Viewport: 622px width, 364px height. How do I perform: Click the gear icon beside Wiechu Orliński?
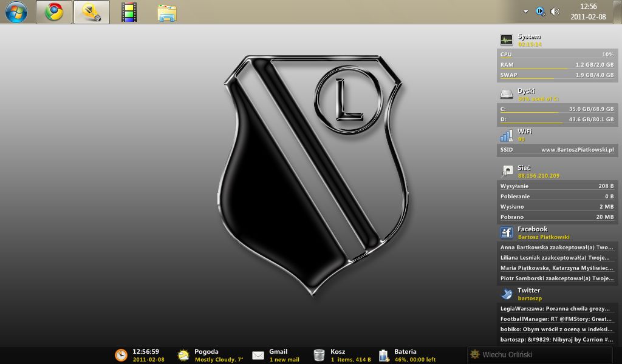tap(475, 354)
